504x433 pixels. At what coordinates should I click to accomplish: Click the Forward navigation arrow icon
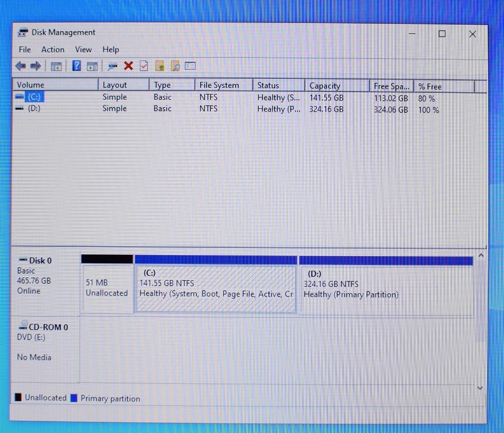point(36,66)
